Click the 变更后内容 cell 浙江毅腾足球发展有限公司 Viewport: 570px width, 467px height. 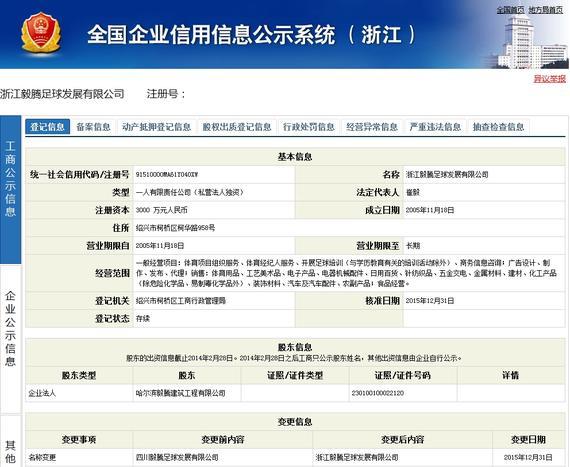pyautogui.click(x=357, y=457)
